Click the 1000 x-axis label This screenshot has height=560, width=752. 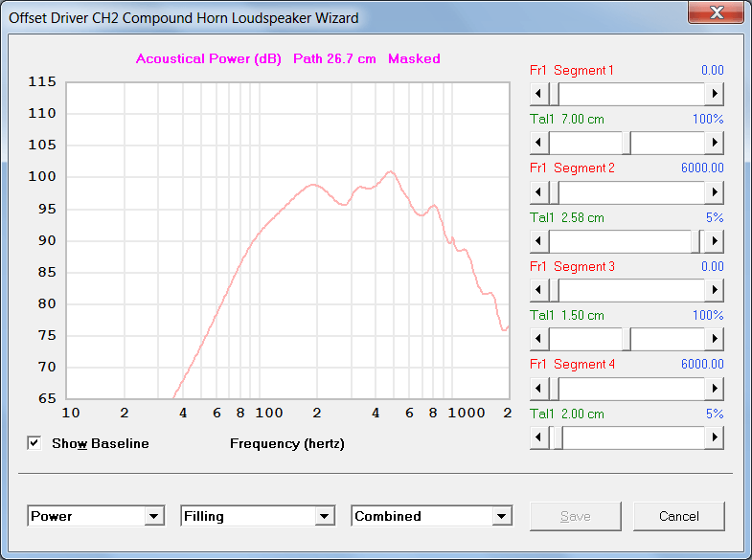tap(467, 413)
